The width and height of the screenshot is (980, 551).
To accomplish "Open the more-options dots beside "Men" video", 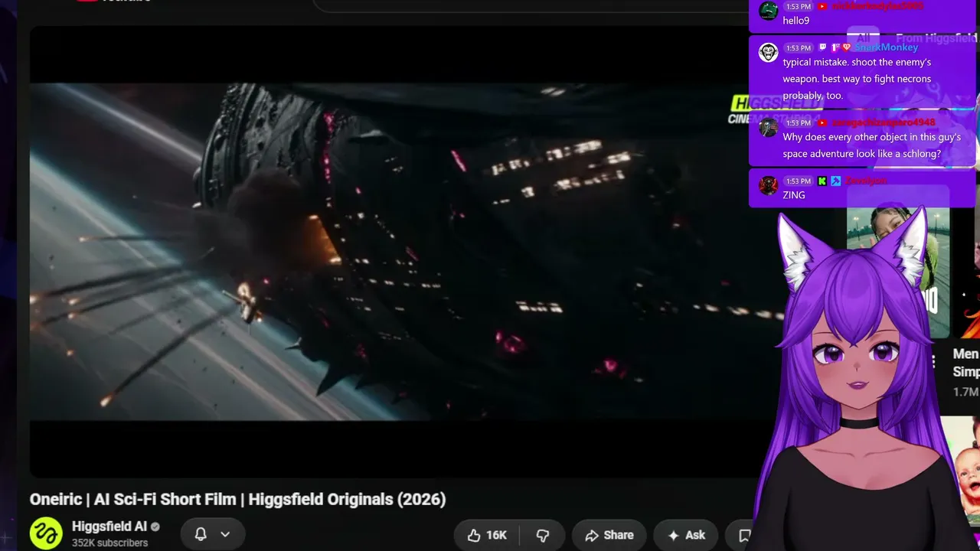I will click(933, 361).
